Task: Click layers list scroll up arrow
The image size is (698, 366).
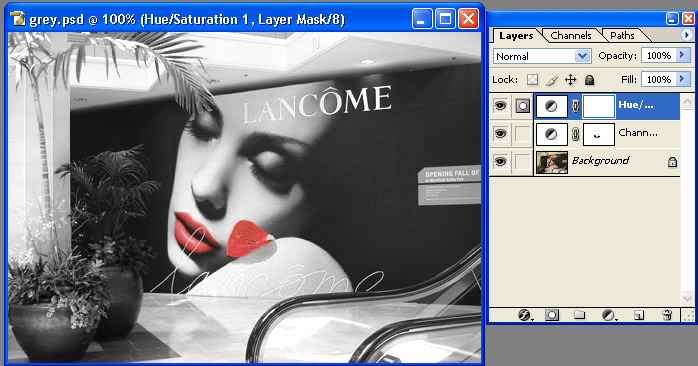Action: click(687, 102)
